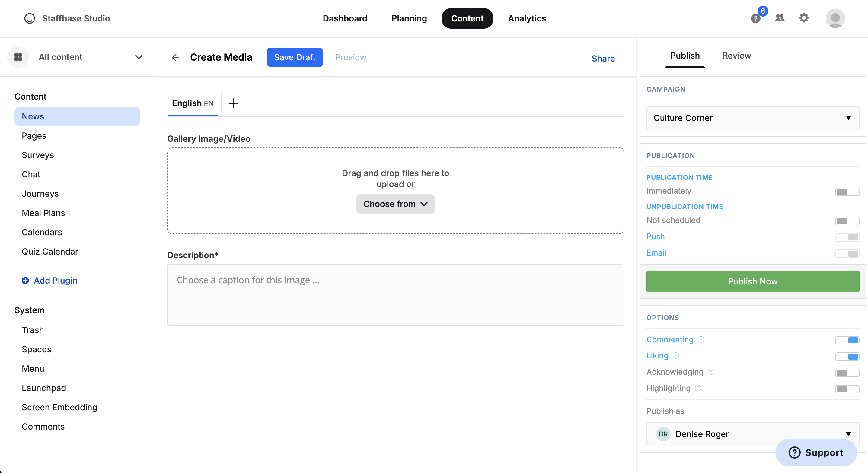868x473 pixels.
Task: Click the DR avatar in Publish as
Action: pyautogui.click(x=663, y=434)
